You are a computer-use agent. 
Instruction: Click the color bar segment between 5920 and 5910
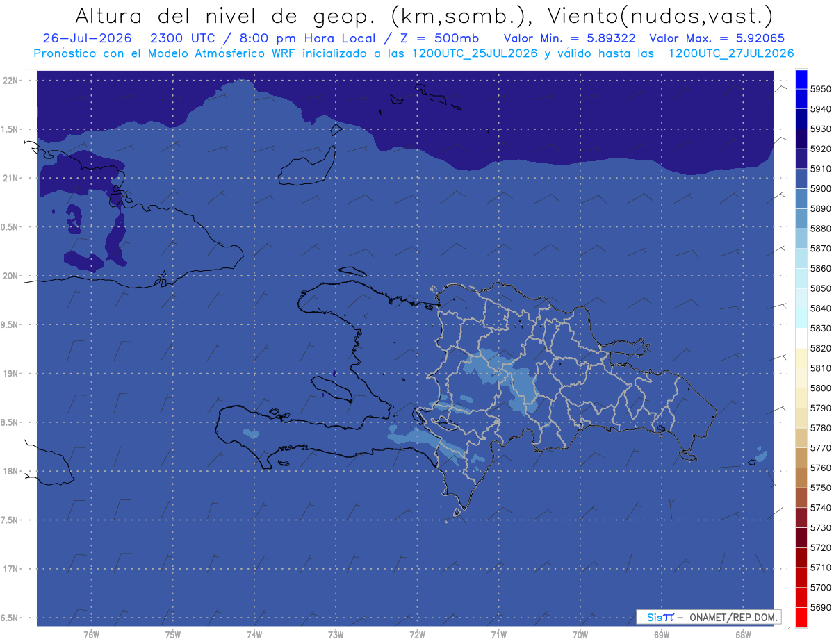click(801, 159)
